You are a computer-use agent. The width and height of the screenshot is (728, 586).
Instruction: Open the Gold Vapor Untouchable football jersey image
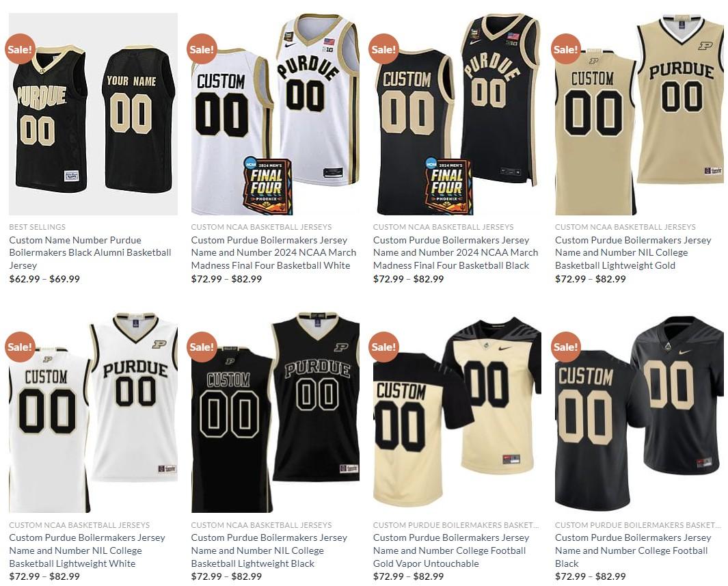coord(457,412)
